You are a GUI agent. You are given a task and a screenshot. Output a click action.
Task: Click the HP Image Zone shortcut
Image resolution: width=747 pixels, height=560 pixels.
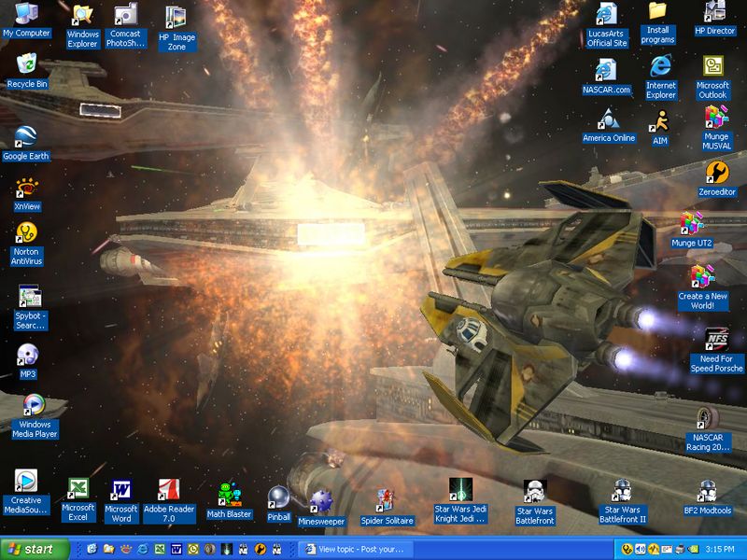pos(176,29)
